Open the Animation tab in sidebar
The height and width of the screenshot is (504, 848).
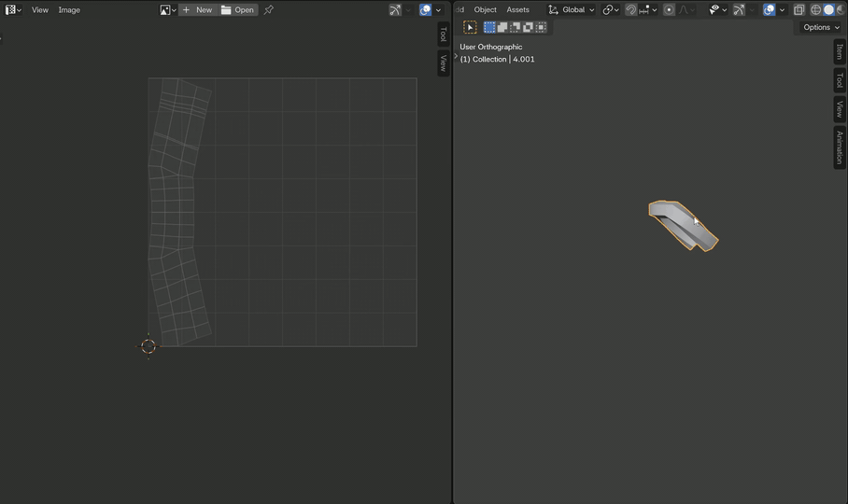point(840,147)
